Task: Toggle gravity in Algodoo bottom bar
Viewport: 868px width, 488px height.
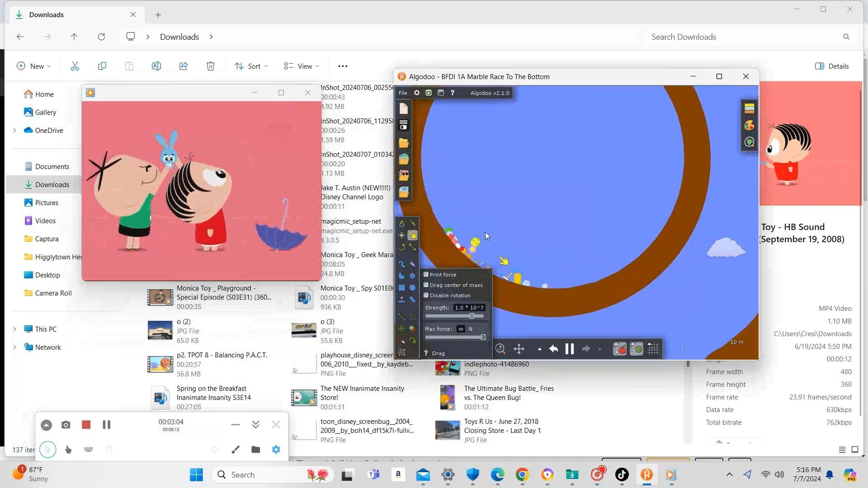Action: point(619,349)
